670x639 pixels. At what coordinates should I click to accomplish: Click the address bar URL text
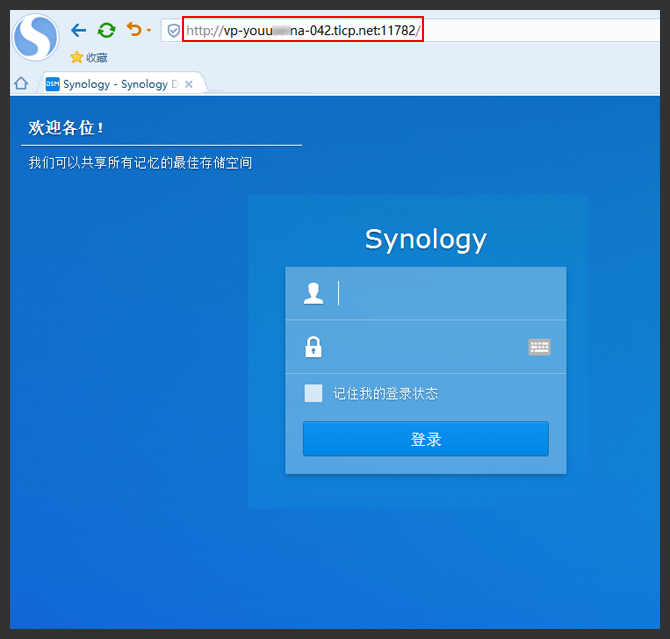click(x=303, y=31)
